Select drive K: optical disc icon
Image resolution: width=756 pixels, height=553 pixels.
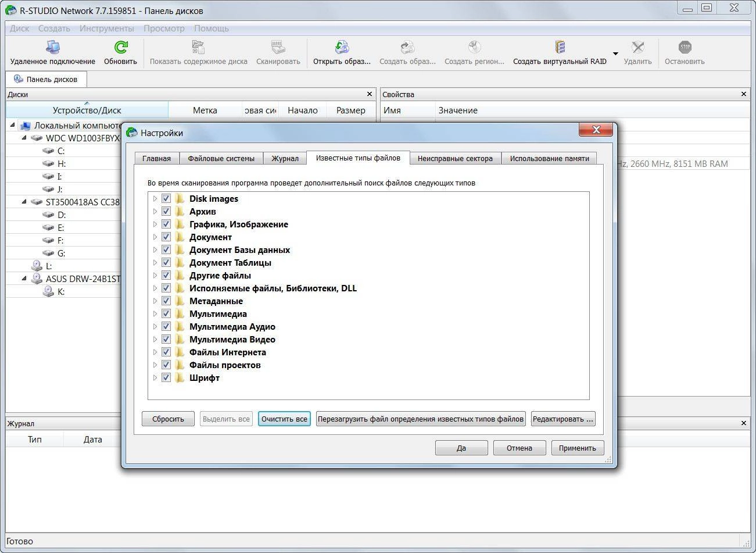(48, 291)
